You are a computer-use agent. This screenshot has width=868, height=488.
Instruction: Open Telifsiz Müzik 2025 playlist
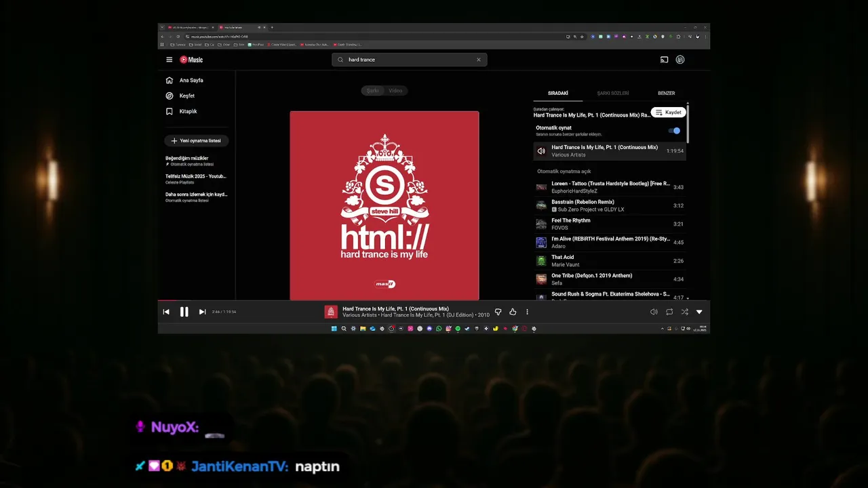pos(196,179)
